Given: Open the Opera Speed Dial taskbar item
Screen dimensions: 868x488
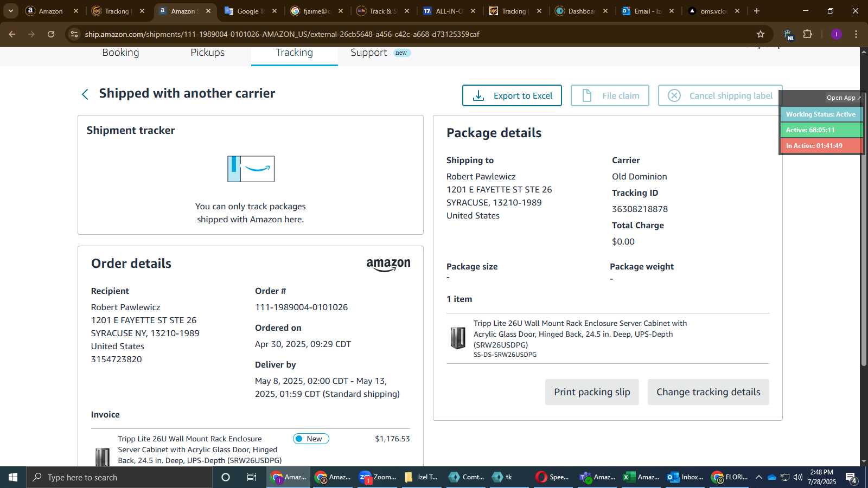Looking at the screenshot, I should [553, 477].
